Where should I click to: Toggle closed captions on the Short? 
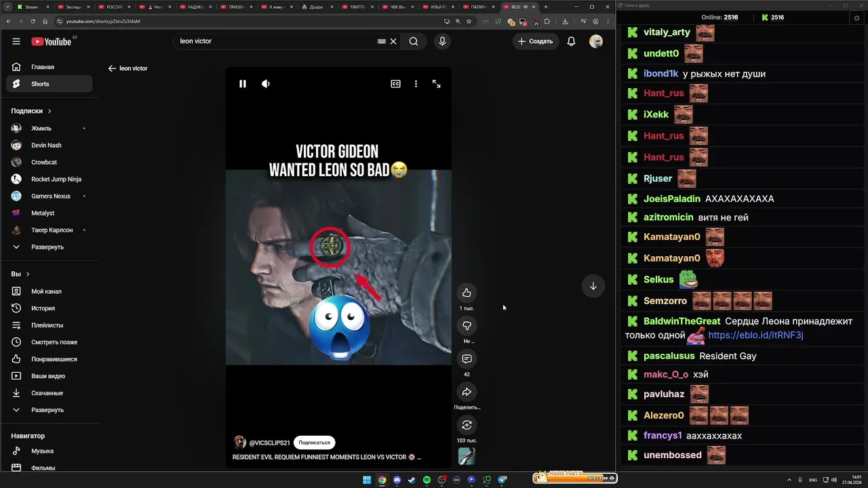click(x=395, y=84)
